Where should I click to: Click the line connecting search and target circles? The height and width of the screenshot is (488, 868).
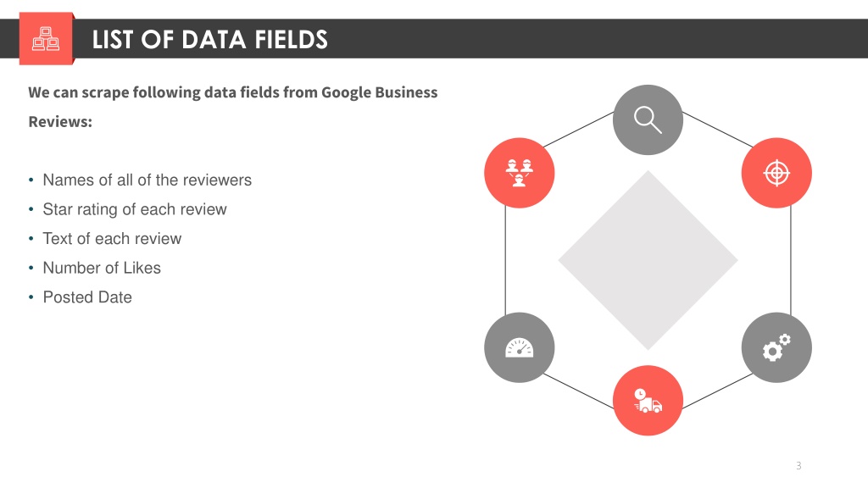[717, 130]
